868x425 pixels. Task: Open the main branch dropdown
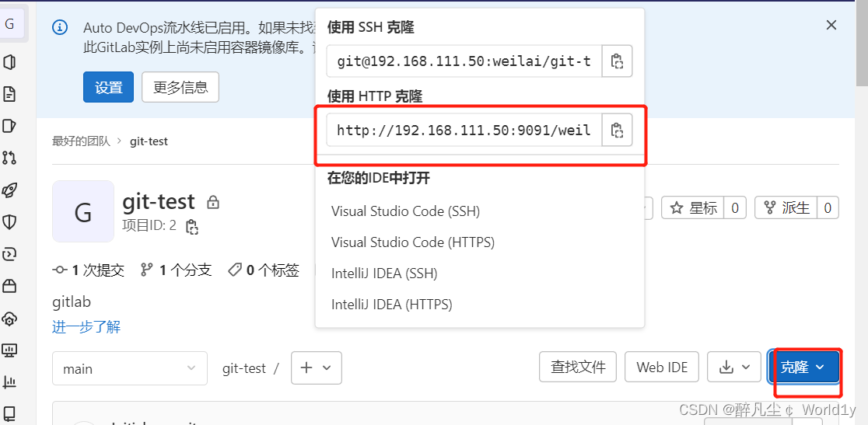pos(130,368)
